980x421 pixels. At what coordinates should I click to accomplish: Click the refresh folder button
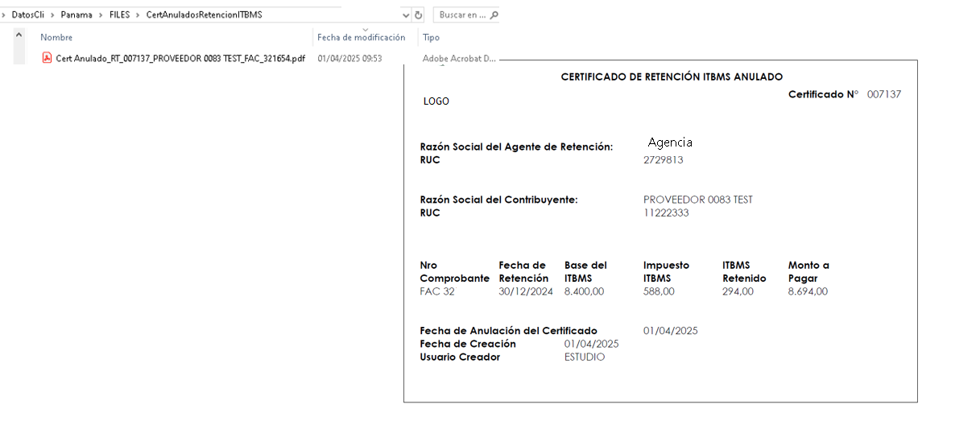418,15
